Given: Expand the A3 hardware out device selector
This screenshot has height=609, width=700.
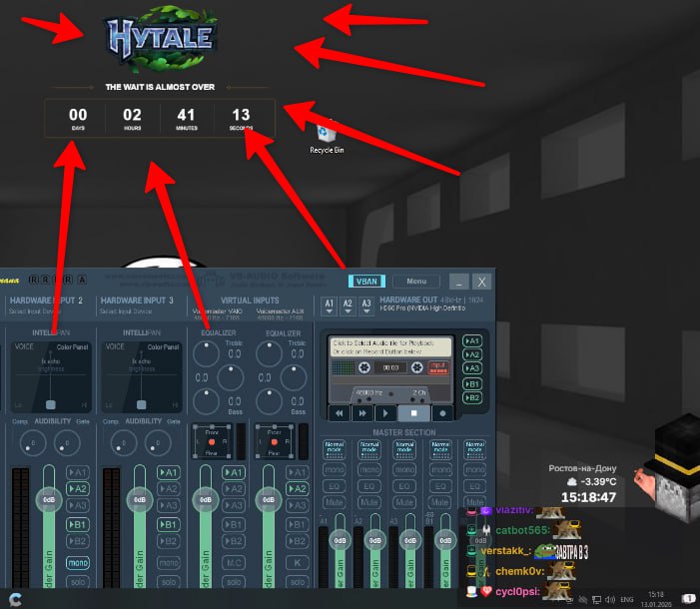Looking at the screenshot, I should pyautogui.click(x=366, y=304).
